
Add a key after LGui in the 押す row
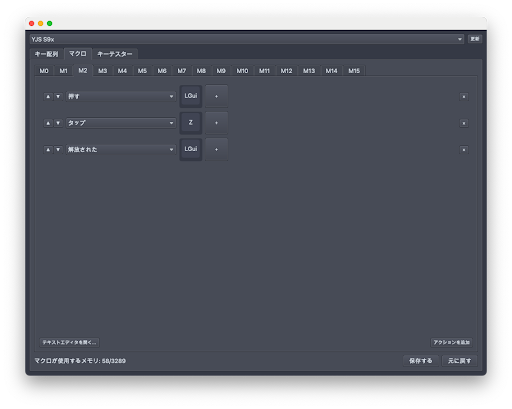coord(216,96)
